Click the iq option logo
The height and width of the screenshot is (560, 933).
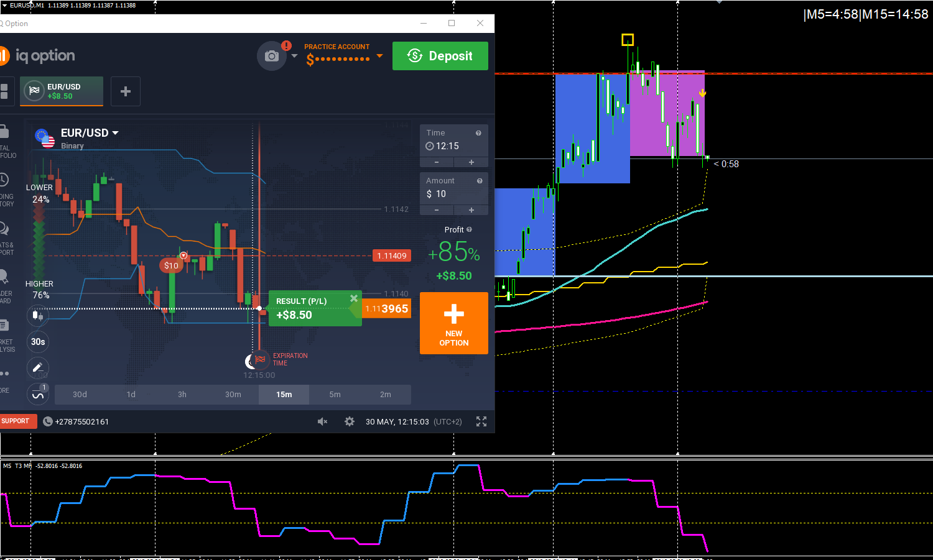37,56
